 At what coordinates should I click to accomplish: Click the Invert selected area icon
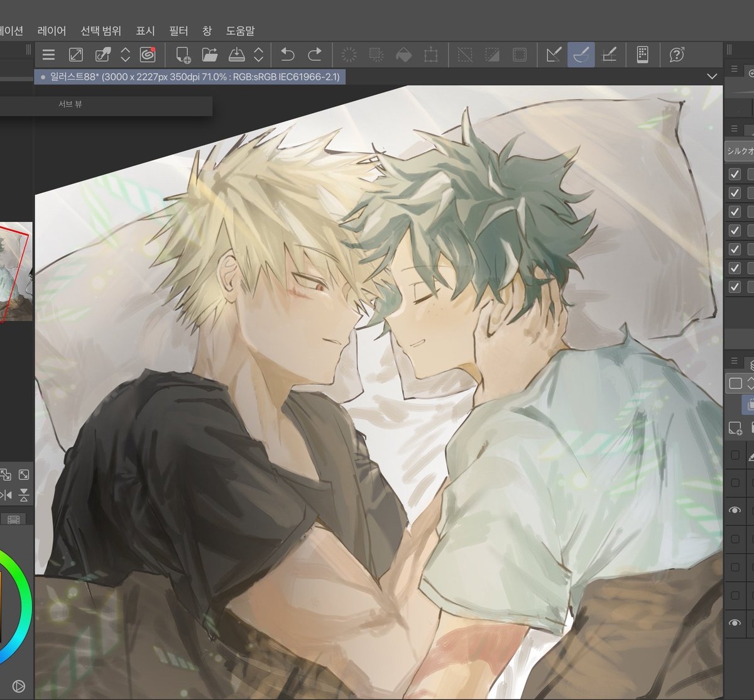pos(492,55)
